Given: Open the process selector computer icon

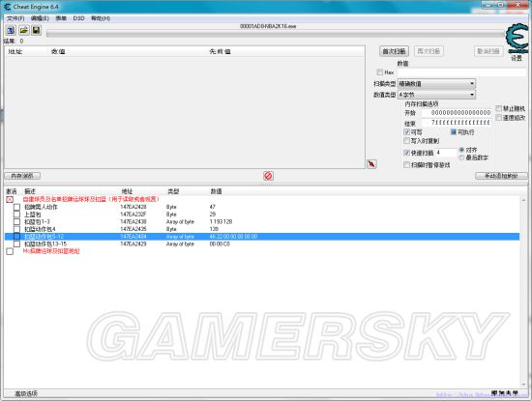Looking at the screenshot, I should (x=11, y=31).
